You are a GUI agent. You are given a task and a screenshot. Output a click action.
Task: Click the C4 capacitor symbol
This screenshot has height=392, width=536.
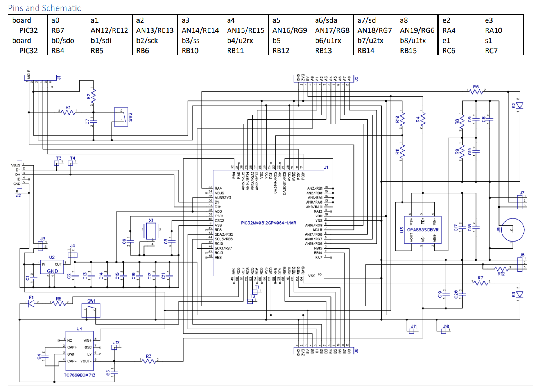(x=45, y=356)
